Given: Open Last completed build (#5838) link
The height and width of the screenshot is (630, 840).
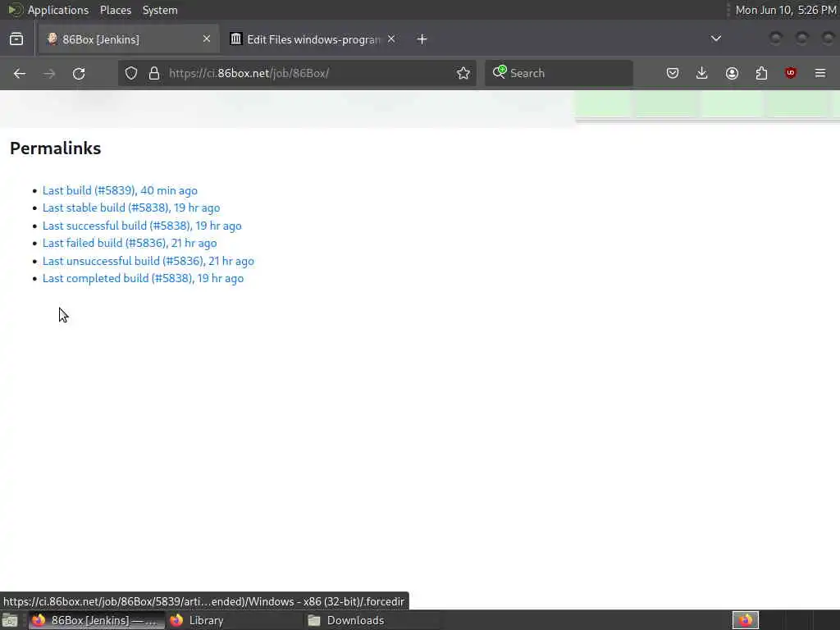Looking at the screenshot, I should click(143, 279).
